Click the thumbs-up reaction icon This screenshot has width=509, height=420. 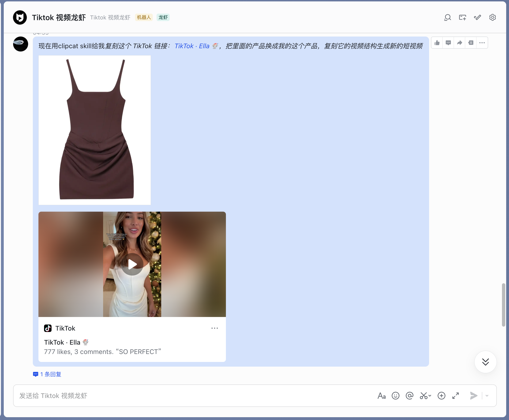[x=437, y=43]
